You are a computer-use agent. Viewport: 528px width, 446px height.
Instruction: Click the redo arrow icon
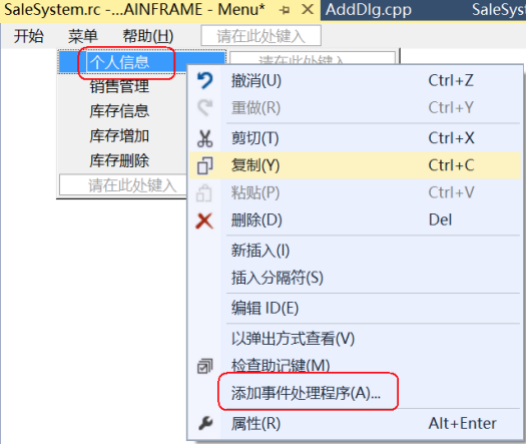pyautogui.click(x=205, y=108)
